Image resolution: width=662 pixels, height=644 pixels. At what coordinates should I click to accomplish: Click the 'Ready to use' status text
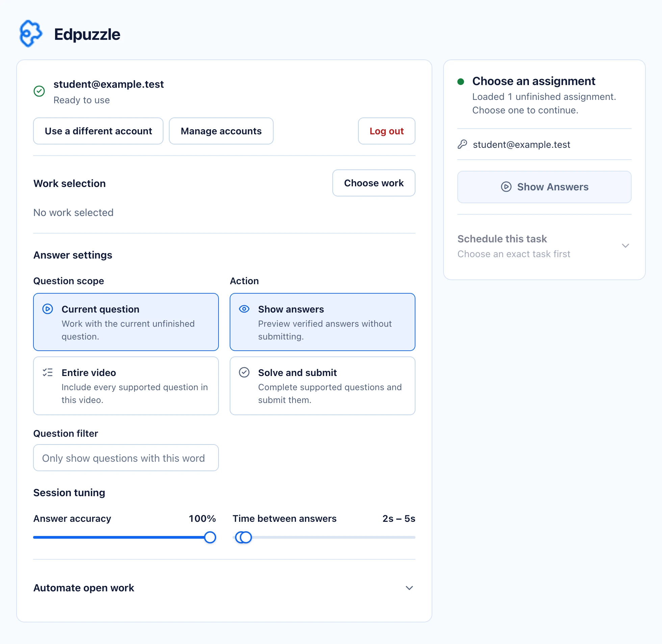pyautogui.click(x=81, y=100)
